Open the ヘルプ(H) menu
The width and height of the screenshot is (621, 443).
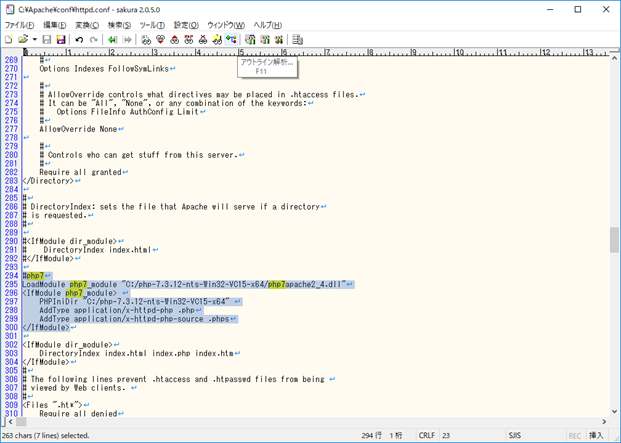pos(268,25)
